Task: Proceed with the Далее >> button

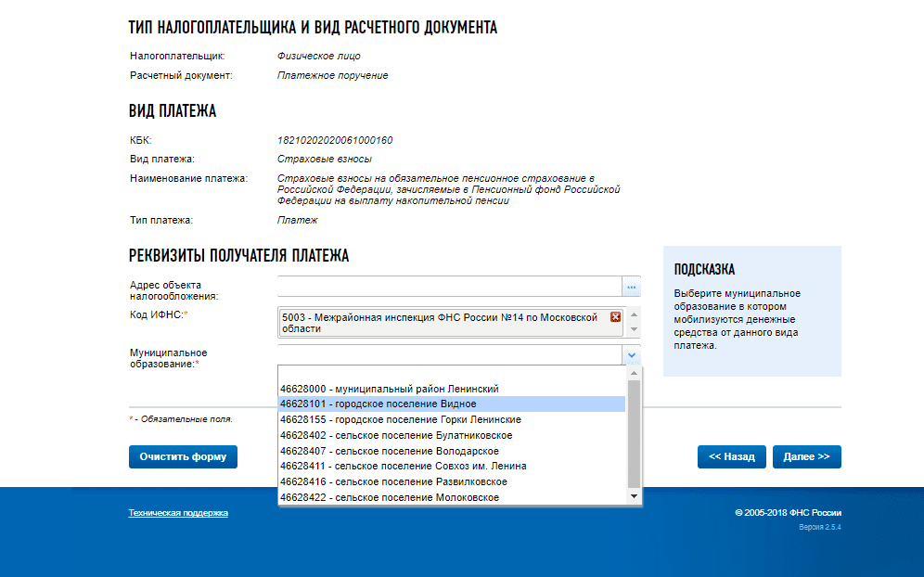Action: 806,457
